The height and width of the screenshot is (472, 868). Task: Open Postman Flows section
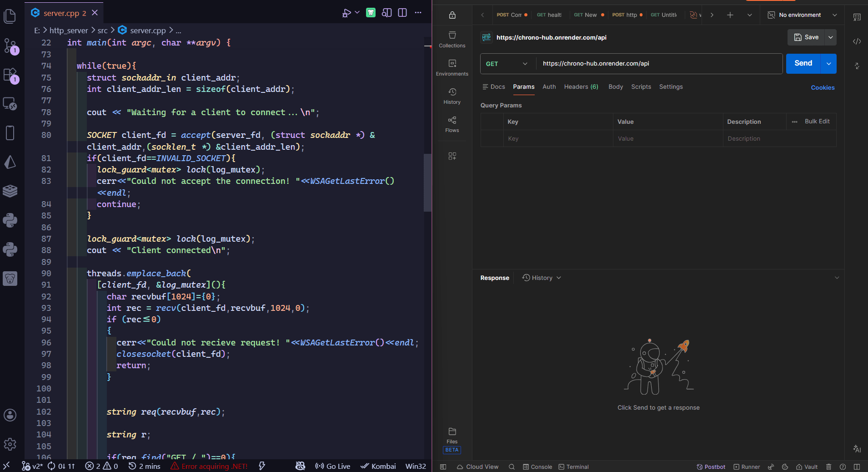pos(452,124)
